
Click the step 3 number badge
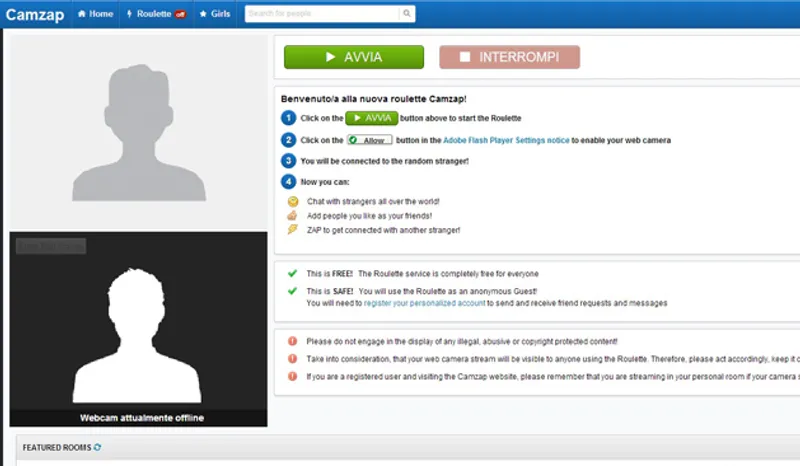point(288,161)
